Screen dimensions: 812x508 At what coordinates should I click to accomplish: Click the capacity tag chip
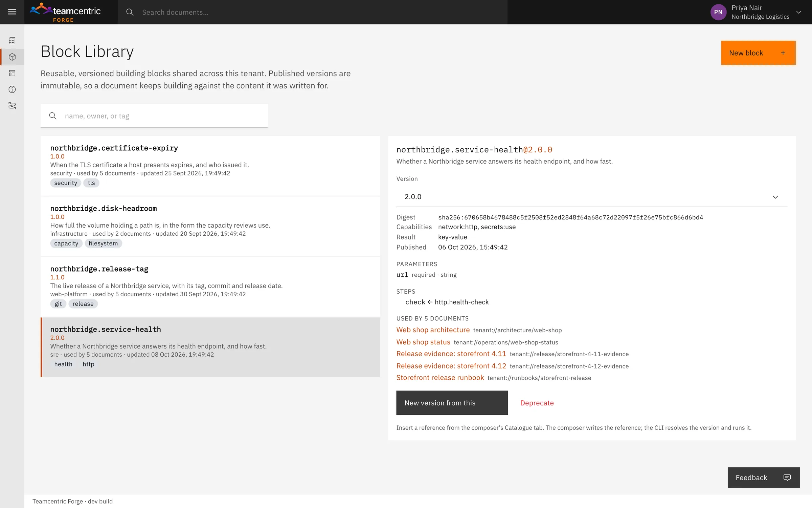tap(66, 243)
